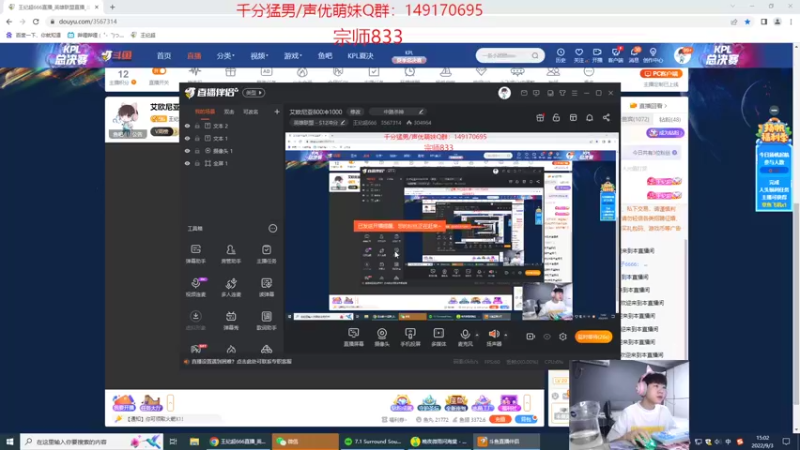Viewport: 800px width, 450px height.
Task: Open 视频 dropdown in Douyu navigation
Action: pos(259,56)
